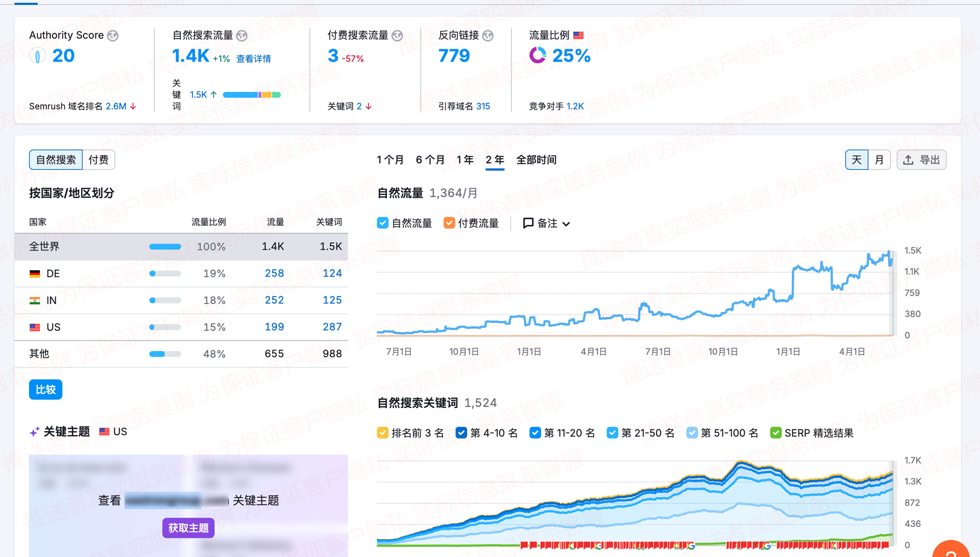Screen dimensions: 980x557
Task: Toggle the 第 4-10 名 checkbox
Action: coord(461,433)
